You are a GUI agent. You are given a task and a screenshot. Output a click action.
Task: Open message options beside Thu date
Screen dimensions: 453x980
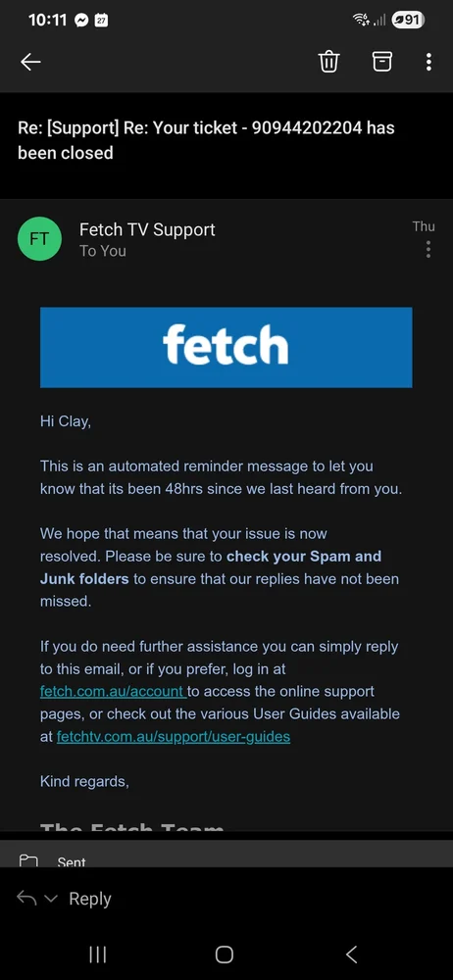point(428,249)
